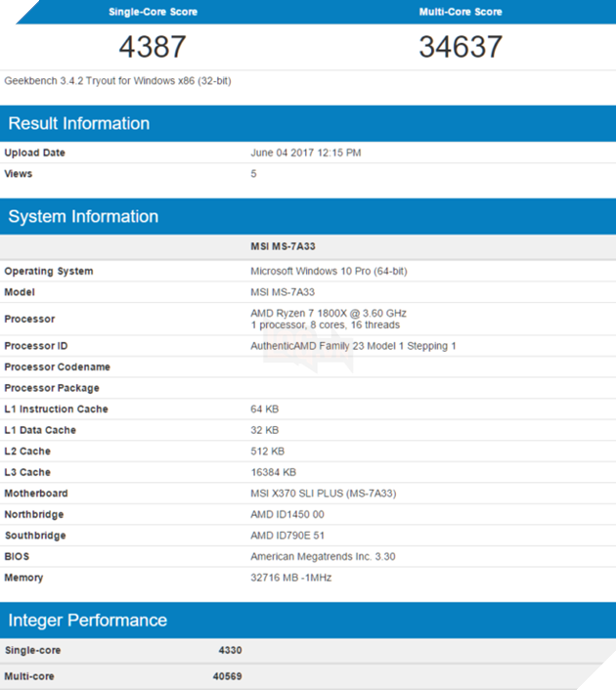Click the 32 KB cache value
Image resolution: width=616 pixels, height=690 pixels.
(x=265, y=430)
